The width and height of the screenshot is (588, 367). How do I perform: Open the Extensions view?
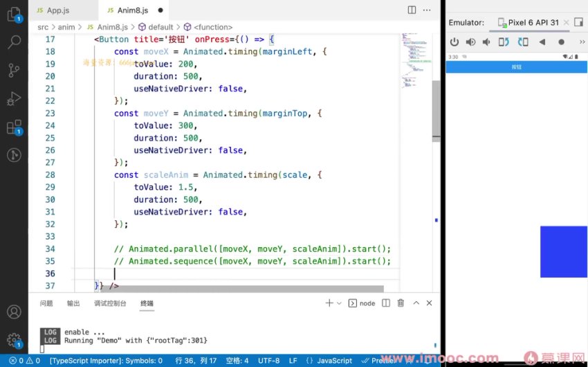(x=14, y=127)
